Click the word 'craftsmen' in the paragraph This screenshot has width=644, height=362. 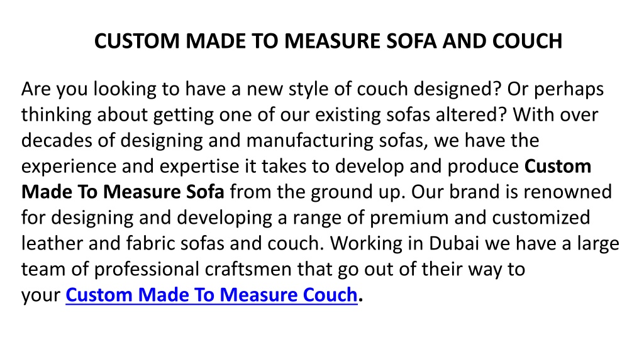point(248,269)
